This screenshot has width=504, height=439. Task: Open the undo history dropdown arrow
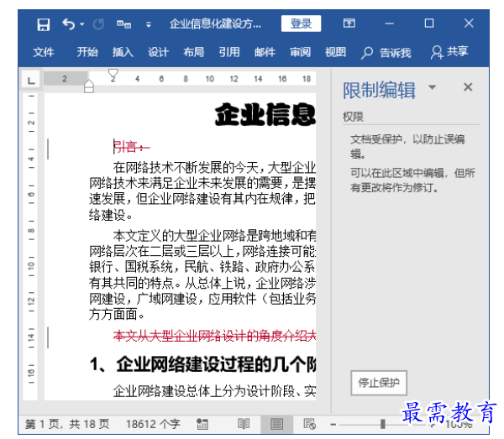pyautogui.click(x=82, y=24)
